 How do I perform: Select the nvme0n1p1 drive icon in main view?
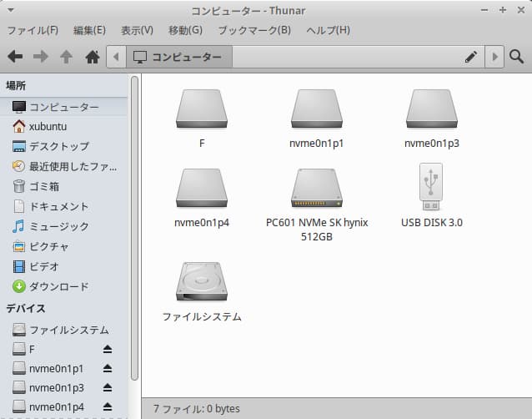tap(317, 109)
